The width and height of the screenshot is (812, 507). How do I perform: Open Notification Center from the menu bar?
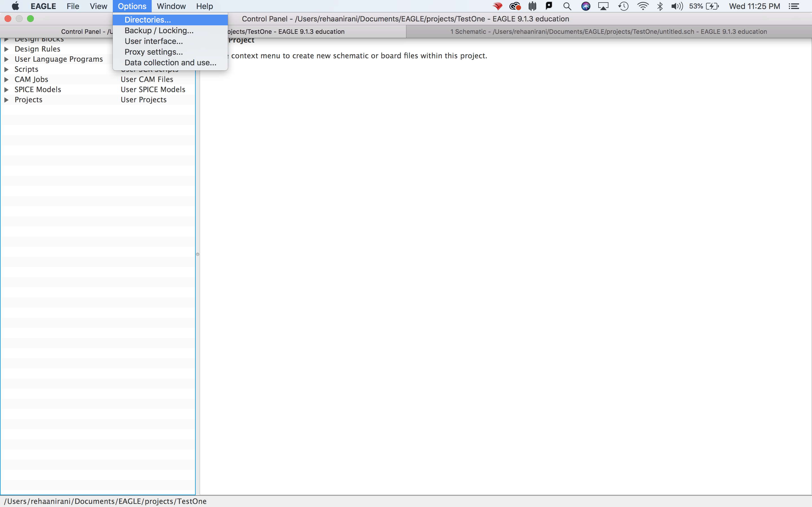point(795,6)
